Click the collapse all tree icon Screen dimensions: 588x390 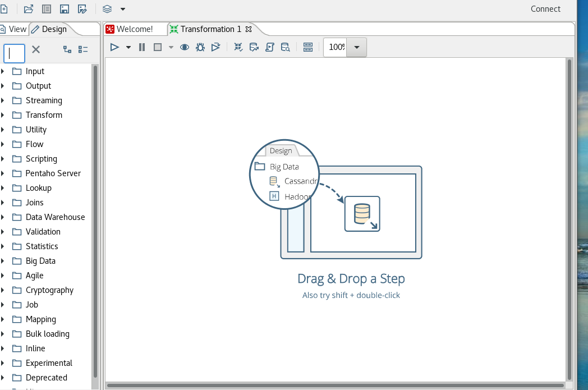[x=83, y=49]
